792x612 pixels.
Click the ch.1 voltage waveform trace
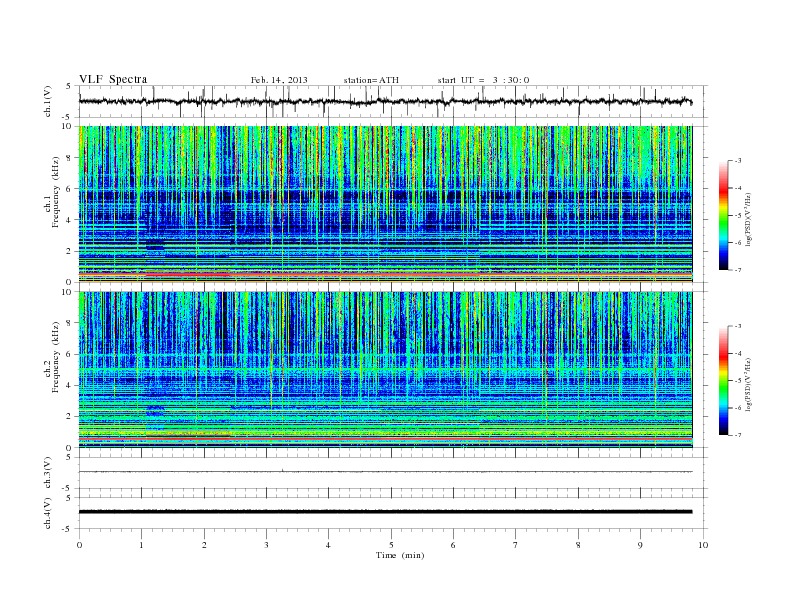click(x=385, y=101)
